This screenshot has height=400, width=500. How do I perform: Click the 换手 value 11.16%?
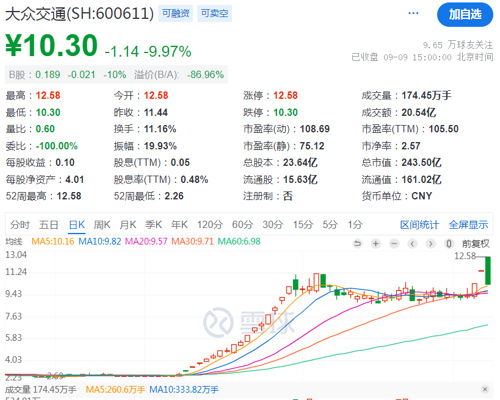click(x=160, y=129)
